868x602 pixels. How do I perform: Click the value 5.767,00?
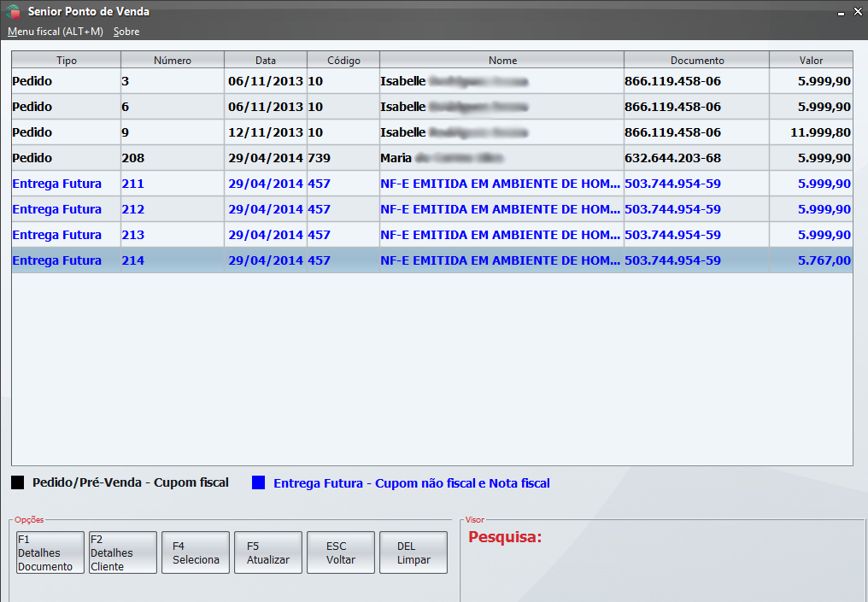click(x=824, y=260)
